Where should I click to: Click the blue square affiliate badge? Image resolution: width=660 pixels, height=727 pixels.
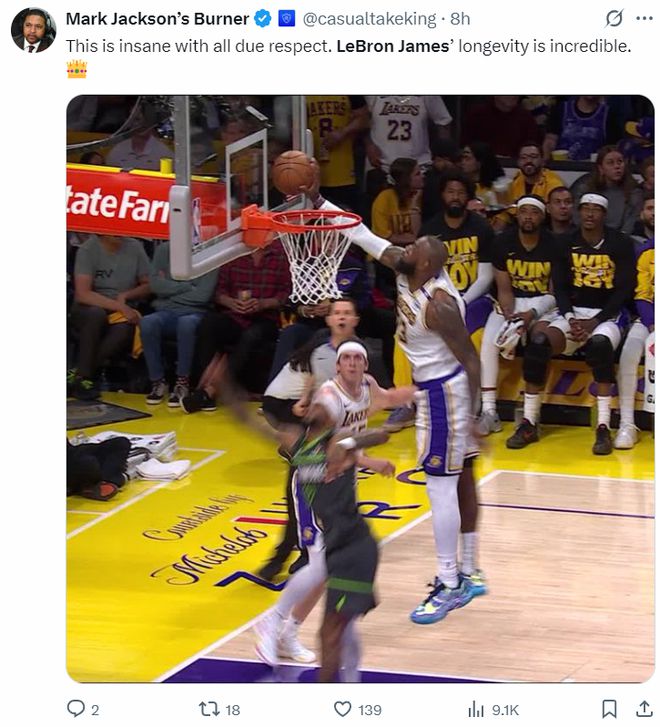click(287, 19)
